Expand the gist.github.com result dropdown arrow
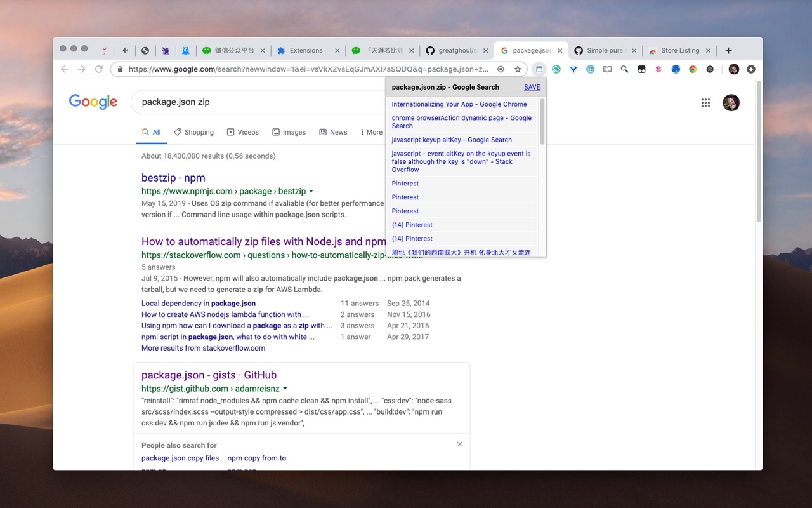Screen dimensions: 812x508 click(x=285, y=389)
